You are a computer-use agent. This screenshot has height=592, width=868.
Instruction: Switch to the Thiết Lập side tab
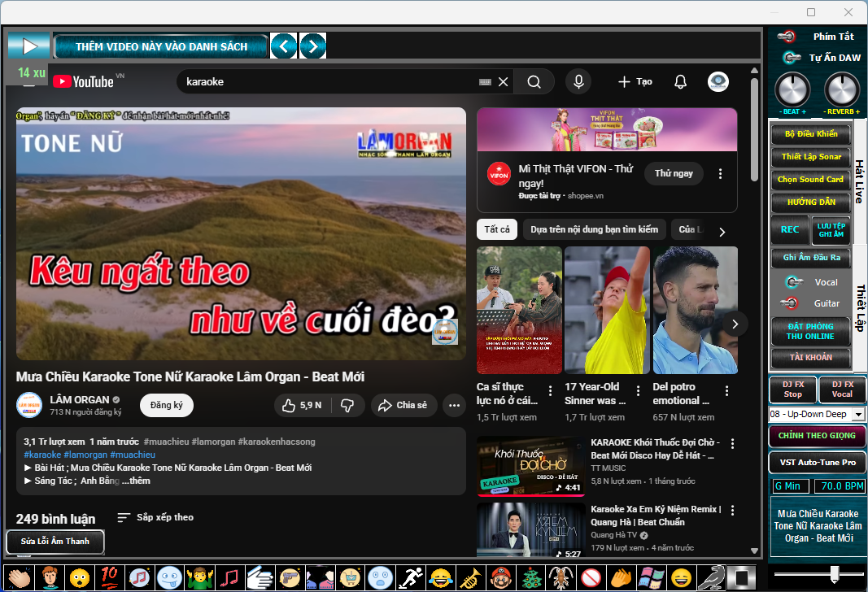(x=859, y=305)
